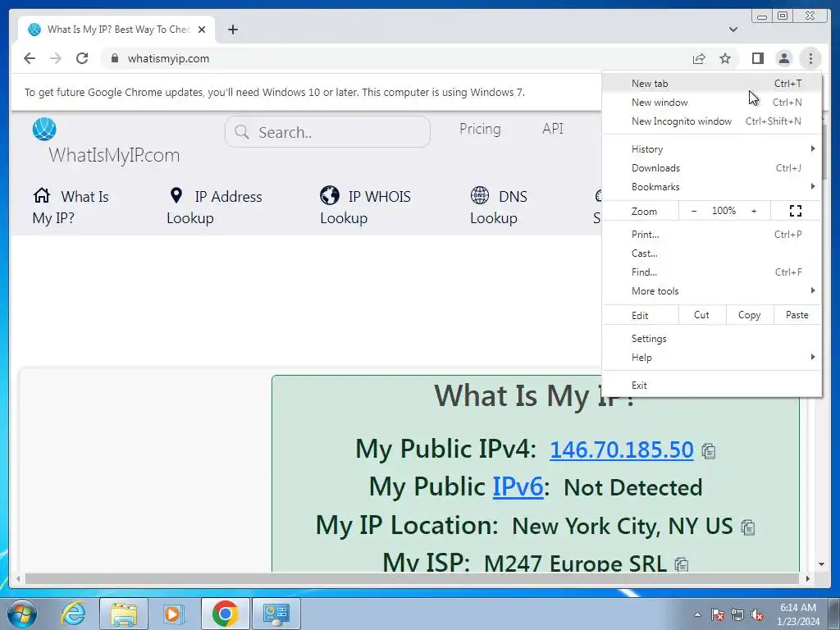This screenshot has width=840, height=630.
Task: Bookmark this tab with the star icon
Action: pos(725,58)
